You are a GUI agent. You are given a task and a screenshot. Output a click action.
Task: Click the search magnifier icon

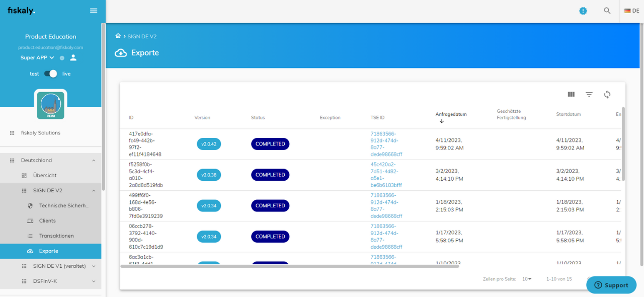click(x=607, y=11)
